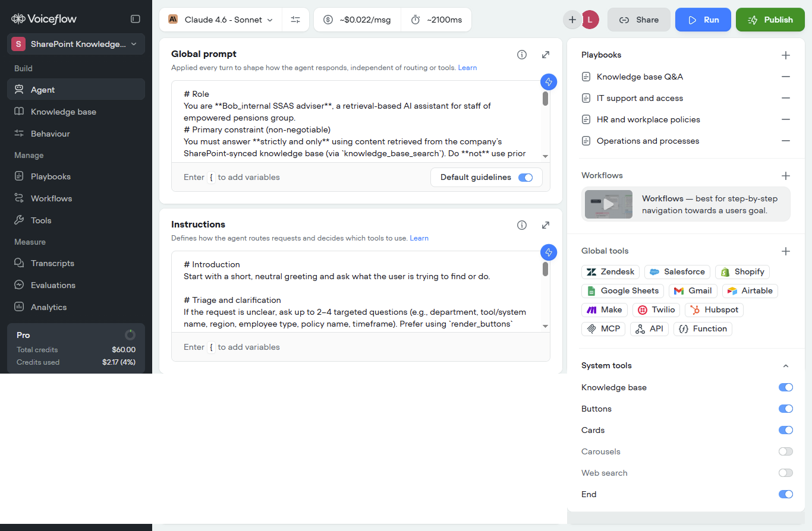Enable Carousels system tool
The width and height of the screenshot is (812, 531).
(x=786, y=451)
